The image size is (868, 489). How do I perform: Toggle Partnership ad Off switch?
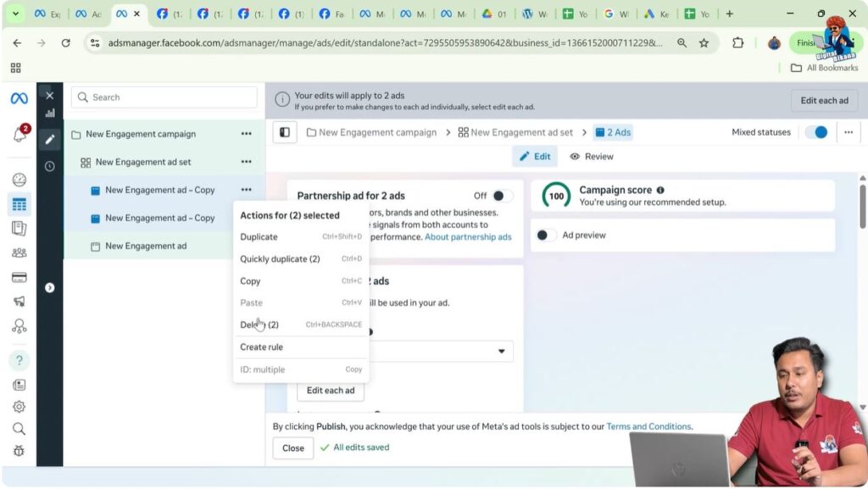click(x=503, y=195)
